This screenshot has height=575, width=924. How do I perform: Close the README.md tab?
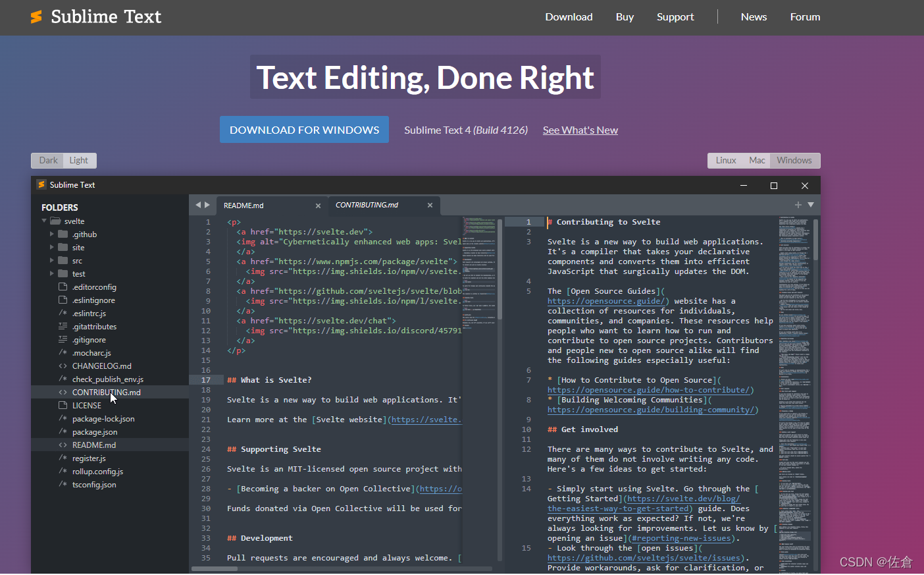click(x=318, y=205)
